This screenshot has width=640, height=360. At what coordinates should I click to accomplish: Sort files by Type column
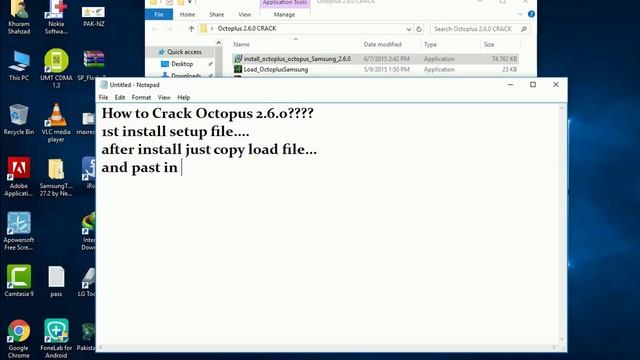click(x=430, y=44)
